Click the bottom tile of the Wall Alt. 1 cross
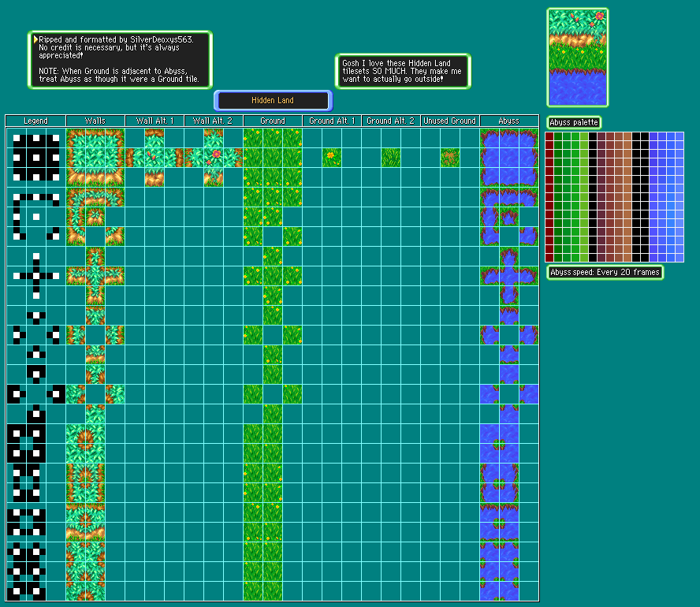This screenshot has height=607, width=700. [155, 177]
